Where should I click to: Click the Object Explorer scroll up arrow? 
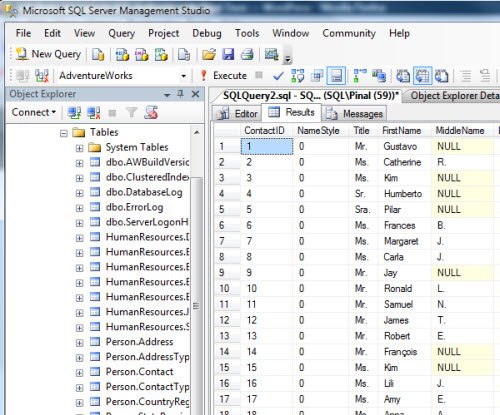[x=197, y=133]
